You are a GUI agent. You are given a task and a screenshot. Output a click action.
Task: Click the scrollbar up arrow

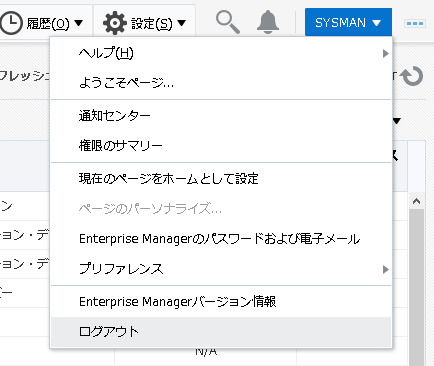[416, 201]
